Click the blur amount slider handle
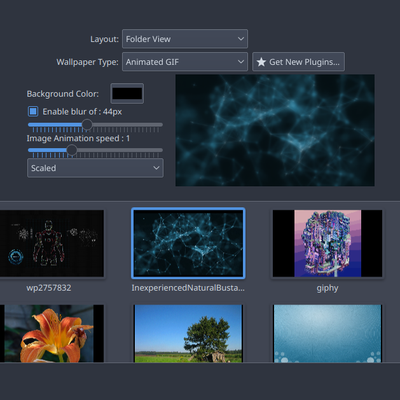The width and height of the screenshot is (400, 400). click(x=87, y=125)
